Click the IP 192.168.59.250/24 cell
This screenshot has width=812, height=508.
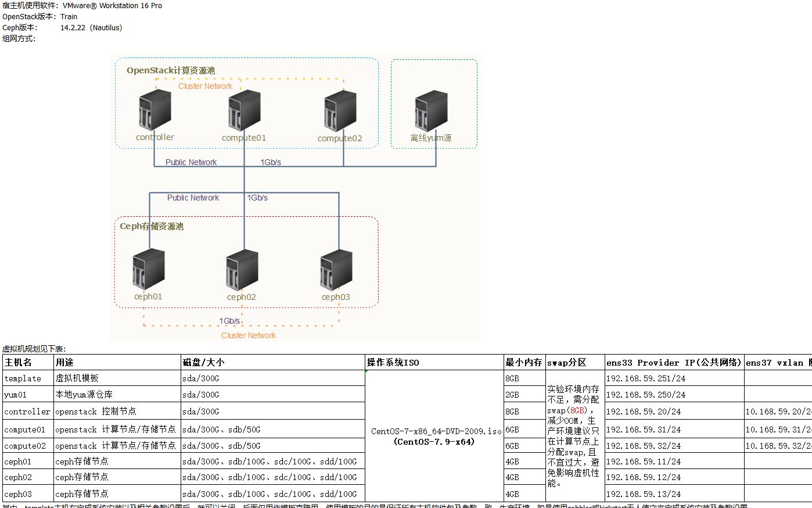coord(674,395)
